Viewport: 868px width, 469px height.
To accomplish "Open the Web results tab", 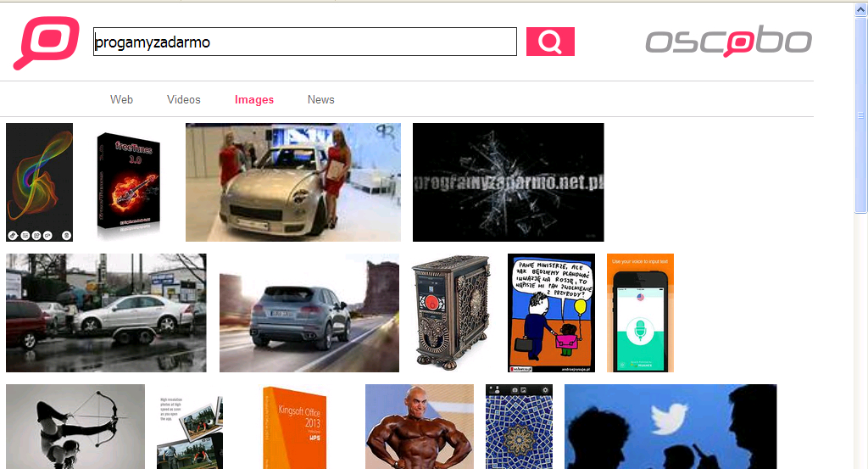I will click(x=121, y=99).
